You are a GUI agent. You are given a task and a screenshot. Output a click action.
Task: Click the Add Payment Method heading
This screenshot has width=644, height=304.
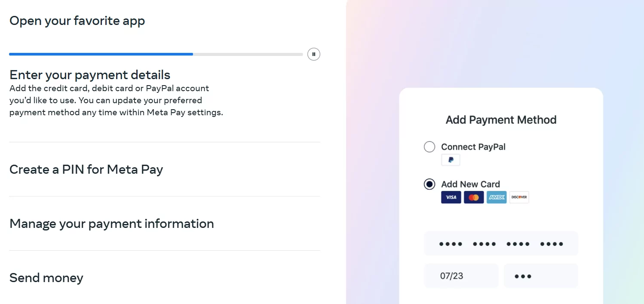(x=500, y=120)
